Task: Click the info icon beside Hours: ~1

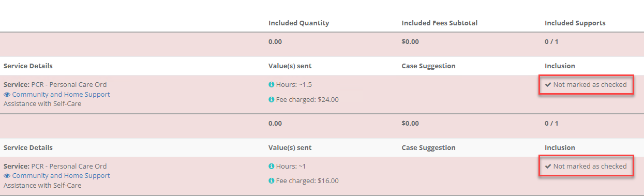Action: coord(271,166)
